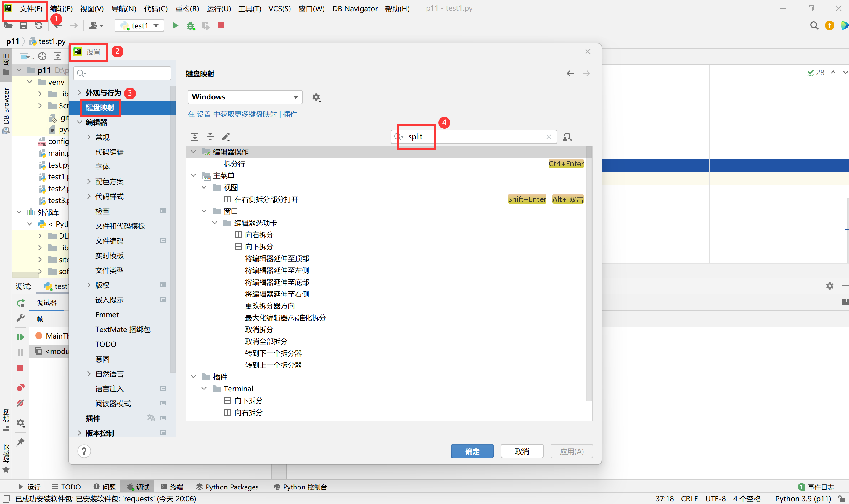Click the pencil Edit Shortcut icon
The height and width of the screenshot is (504, 849).
point(226,137)
